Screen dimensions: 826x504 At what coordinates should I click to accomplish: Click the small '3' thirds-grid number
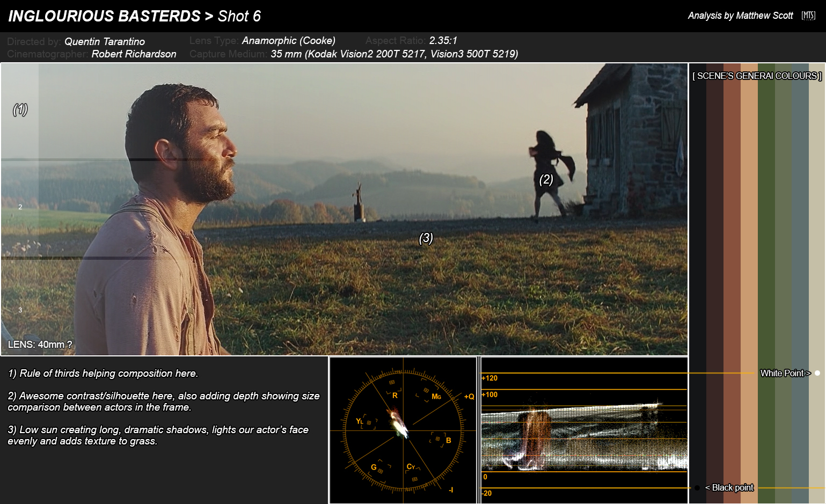click(20, 310)
